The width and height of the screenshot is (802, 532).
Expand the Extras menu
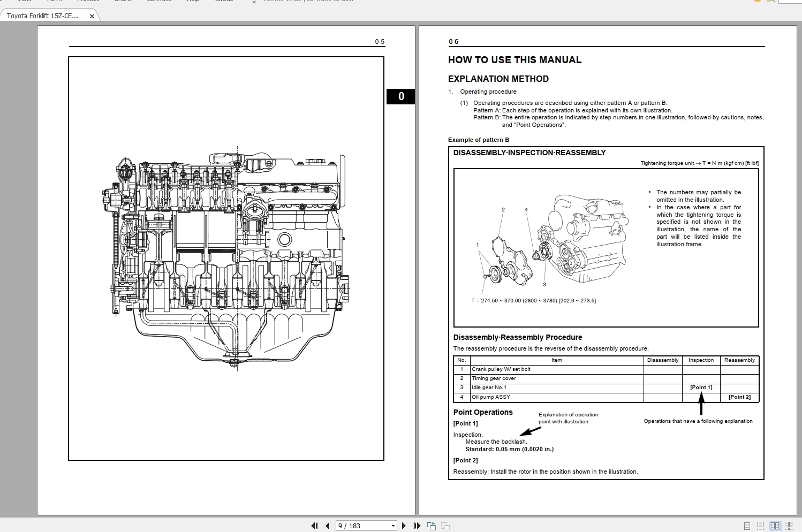(x=223, y=1)
